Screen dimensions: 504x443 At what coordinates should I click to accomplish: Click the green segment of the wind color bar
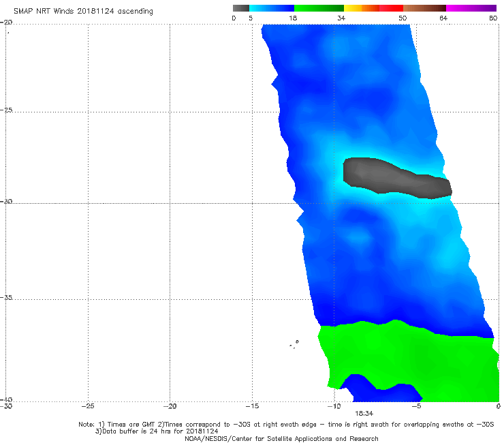click(x=319, y=8)
